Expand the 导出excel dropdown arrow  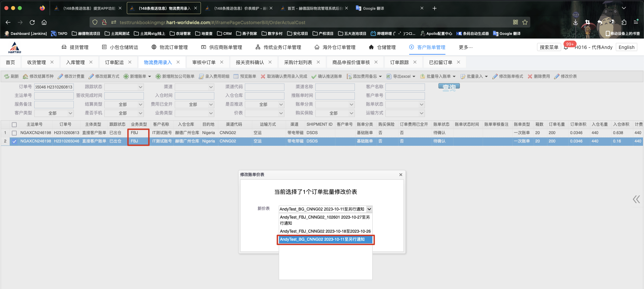pyautogui.click(x=414, y=76)
